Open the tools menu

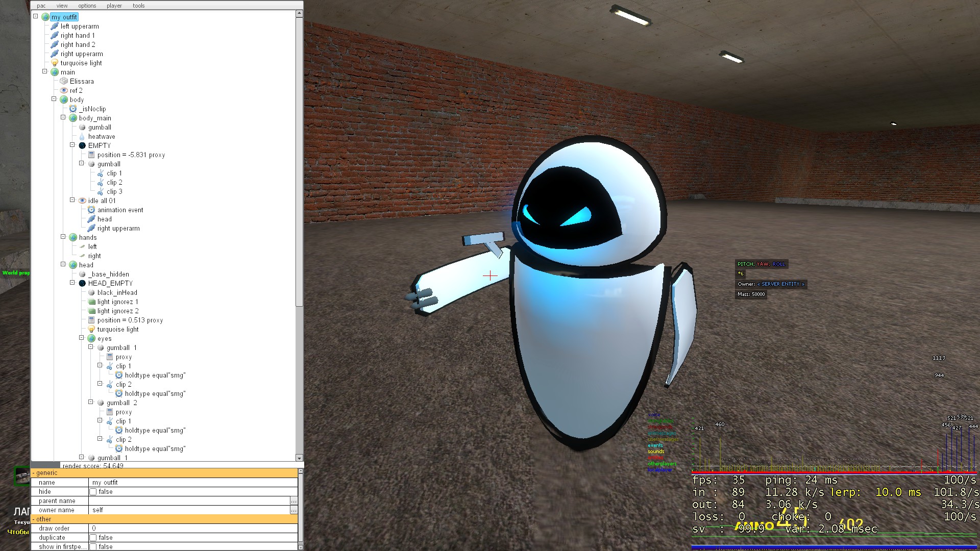point(138,6)
